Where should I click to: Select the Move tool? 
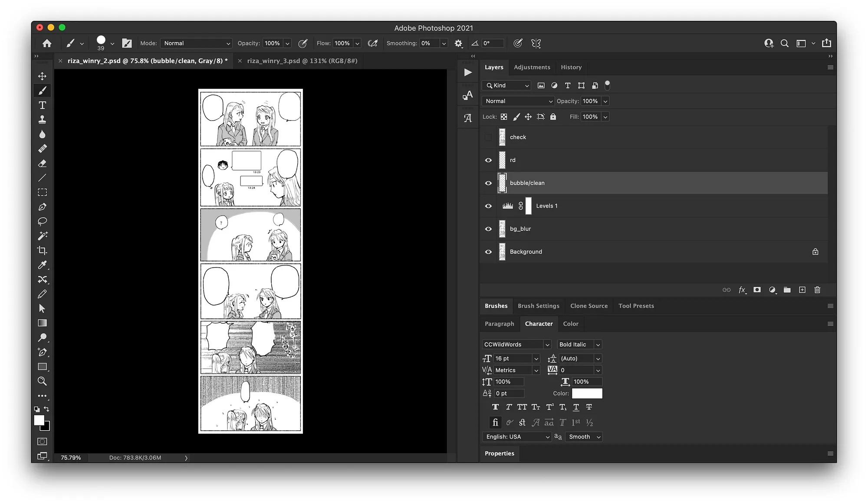[42, 76]
